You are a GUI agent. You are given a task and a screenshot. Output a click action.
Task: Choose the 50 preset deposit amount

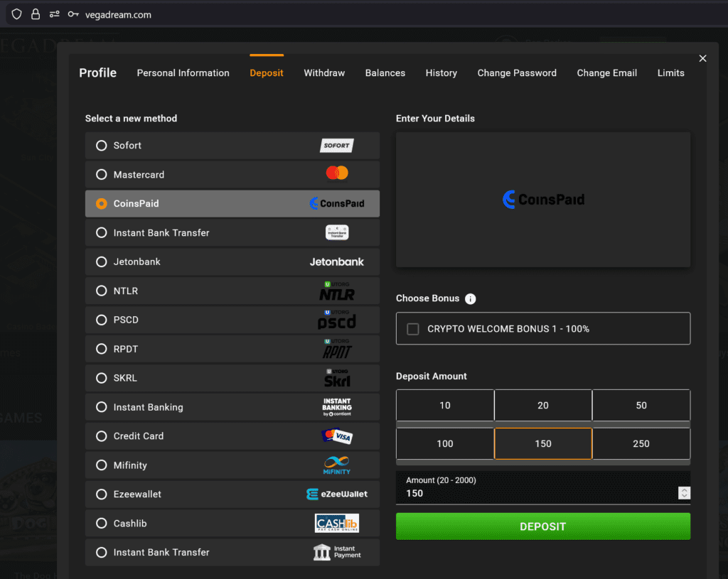point(641,406)
